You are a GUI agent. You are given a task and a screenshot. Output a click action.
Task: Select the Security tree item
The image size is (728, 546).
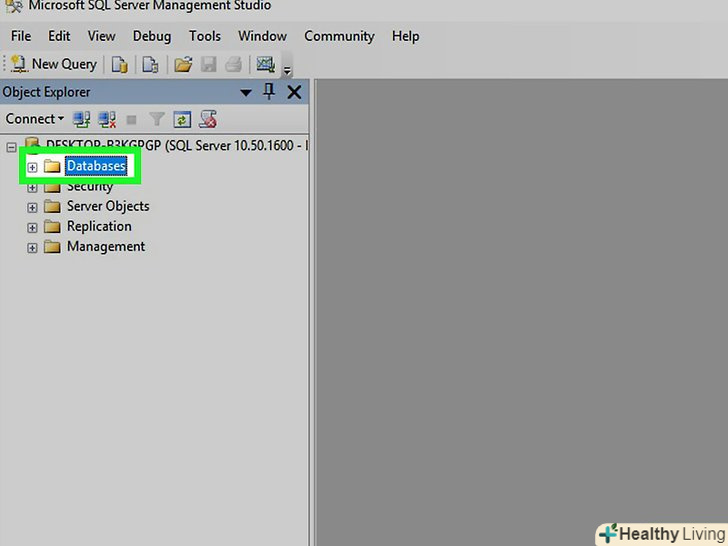[90, 187]
